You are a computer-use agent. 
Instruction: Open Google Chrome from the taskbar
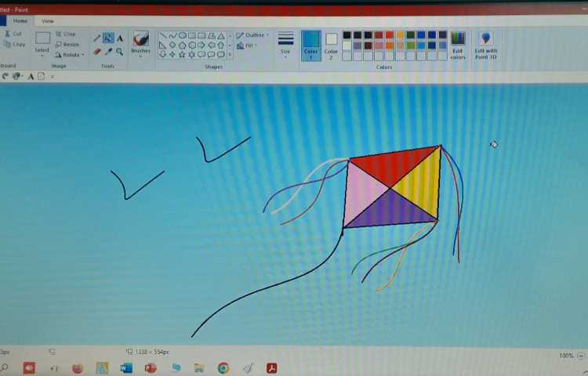click(x=223, y=367)
